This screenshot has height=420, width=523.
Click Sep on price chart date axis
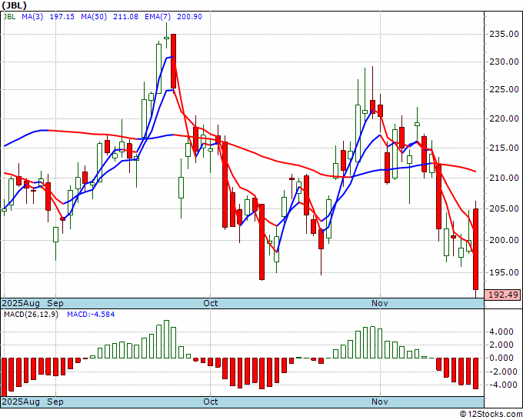[x=55, y=303]
